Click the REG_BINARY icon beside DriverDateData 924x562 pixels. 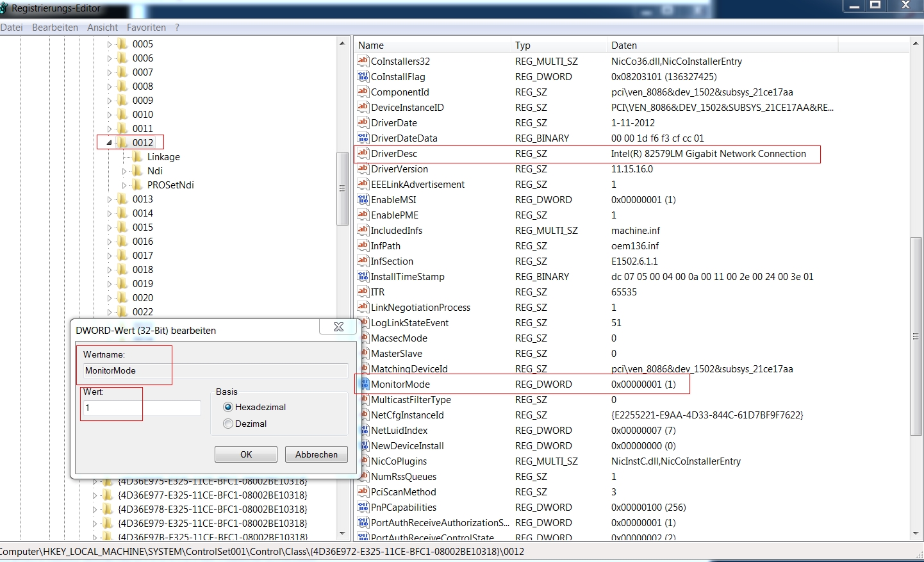tap(363, 138)
